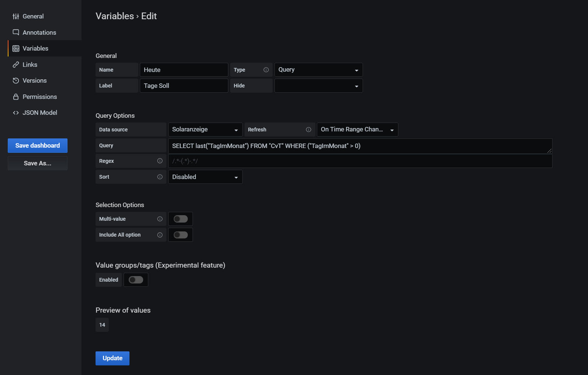Image resolution: width=588 pixels, height=375 pixels.
Task: Click the Regex input field
Action: tap(360, 161)
